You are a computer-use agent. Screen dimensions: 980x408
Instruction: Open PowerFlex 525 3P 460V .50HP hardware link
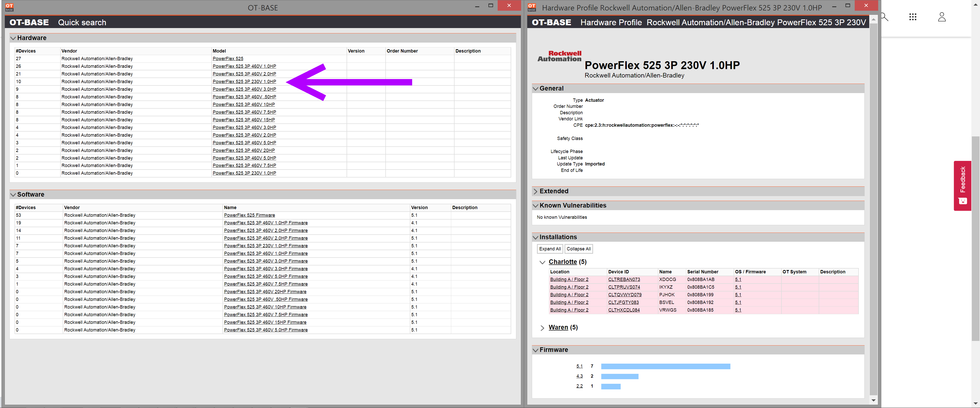[244, 97]
